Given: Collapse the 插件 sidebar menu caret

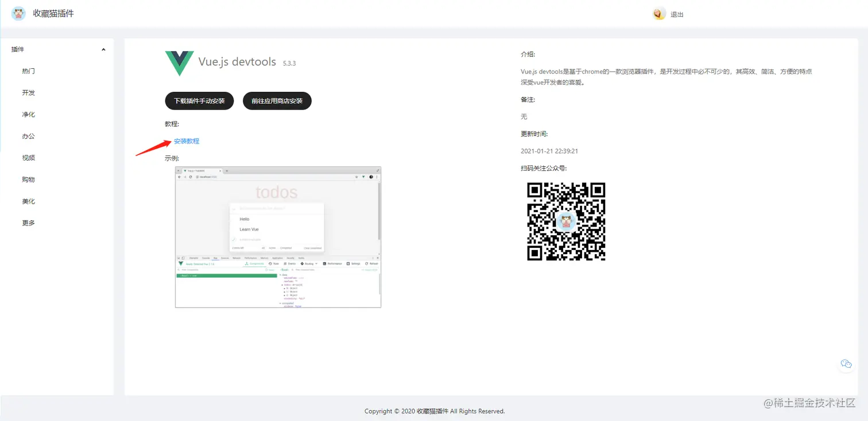Looking at the screenshot, I should point(103,49).
